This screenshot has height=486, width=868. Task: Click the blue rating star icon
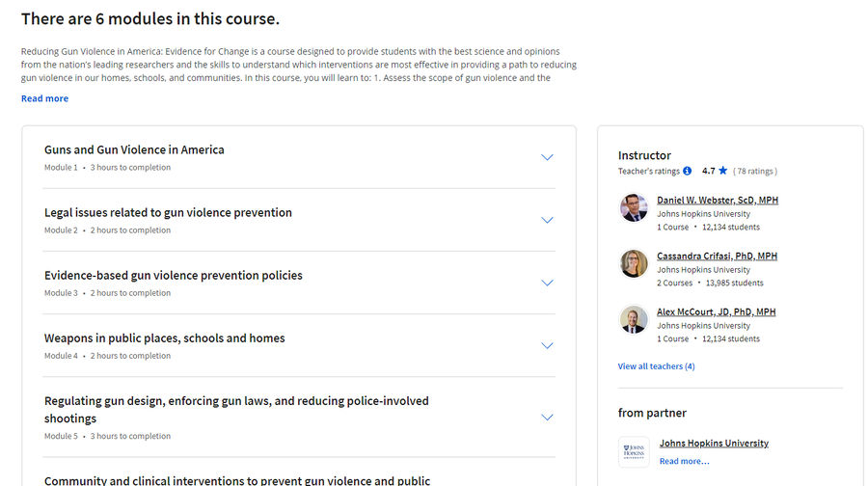tap(723, 171)
